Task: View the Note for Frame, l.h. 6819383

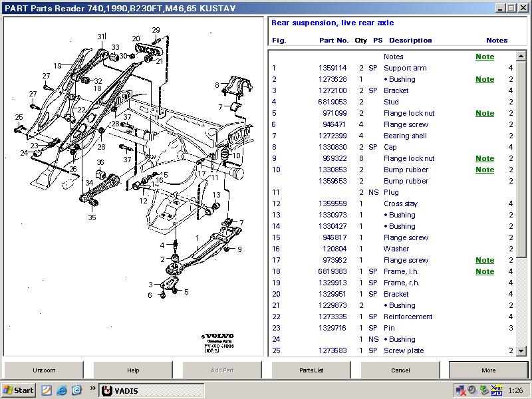Action: pyautogui.click(x=485, y=271)
